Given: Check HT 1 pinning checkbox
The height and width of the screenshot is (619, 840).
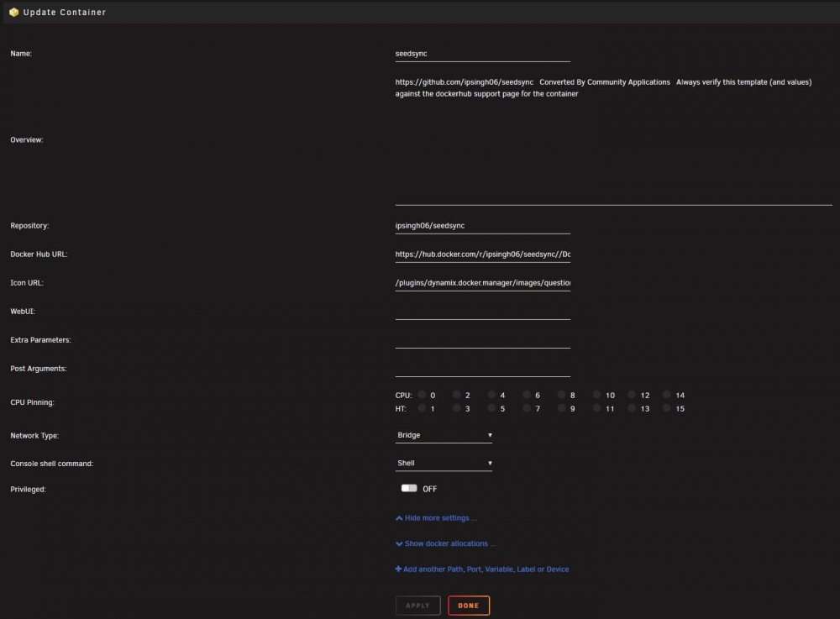Looking at the screenshot, I should click(422, 408).
